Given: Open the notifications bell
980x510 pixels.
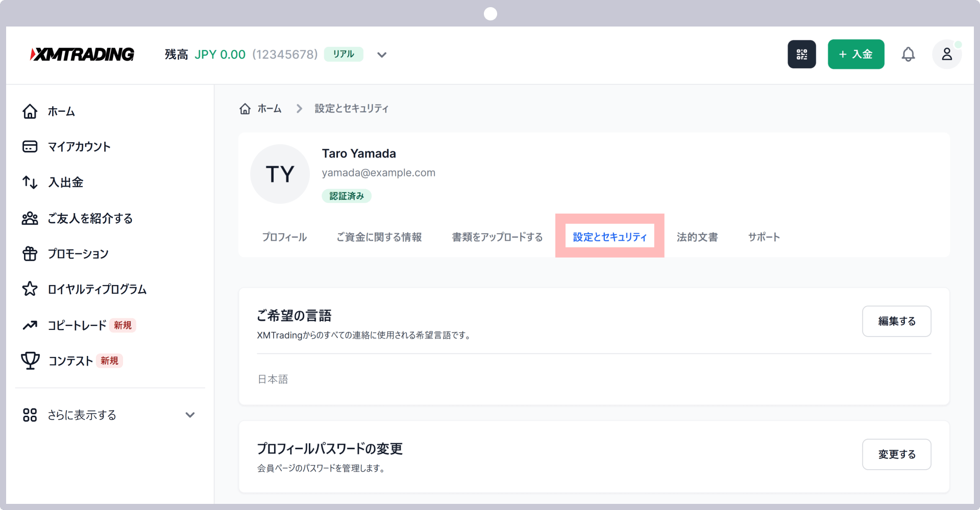Looking at the screenshot, I should point(908,54).
